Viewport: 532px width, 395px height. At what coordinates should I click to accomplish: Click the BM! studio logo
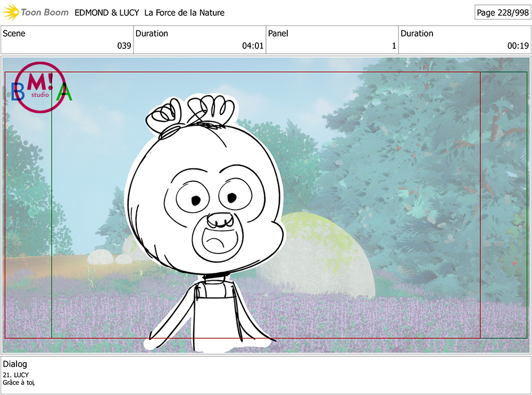[x=40, y=87]
